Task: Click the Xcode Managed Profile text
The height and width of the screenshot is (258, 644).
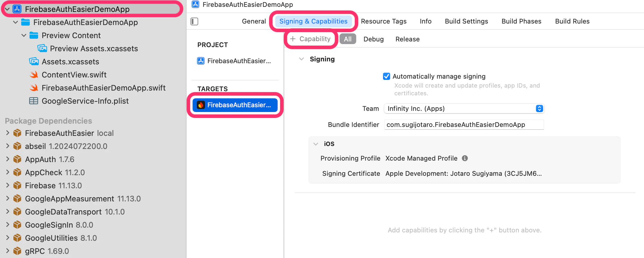Action: [421, 158]
